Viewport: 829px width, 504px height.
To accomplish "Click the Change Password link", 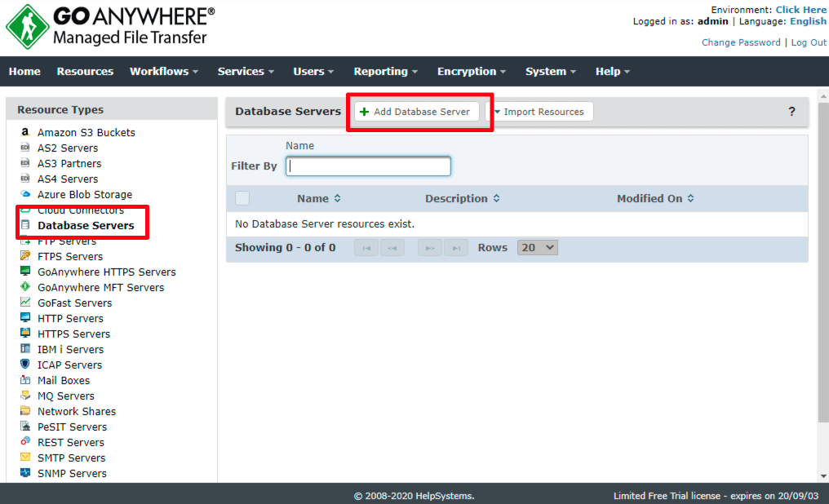I will 741,42.
